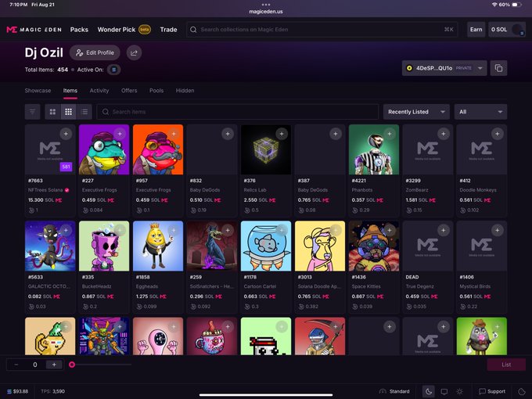The image size is (532, 399).
Task: Tap the three-dot multitasking menu
Action: point(266,5)
